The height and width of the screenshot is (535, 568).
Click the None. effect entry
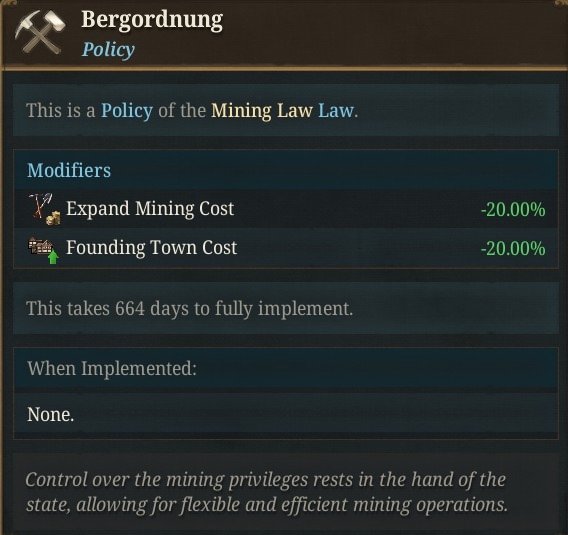pyautogui.click(x=50, y=414)
